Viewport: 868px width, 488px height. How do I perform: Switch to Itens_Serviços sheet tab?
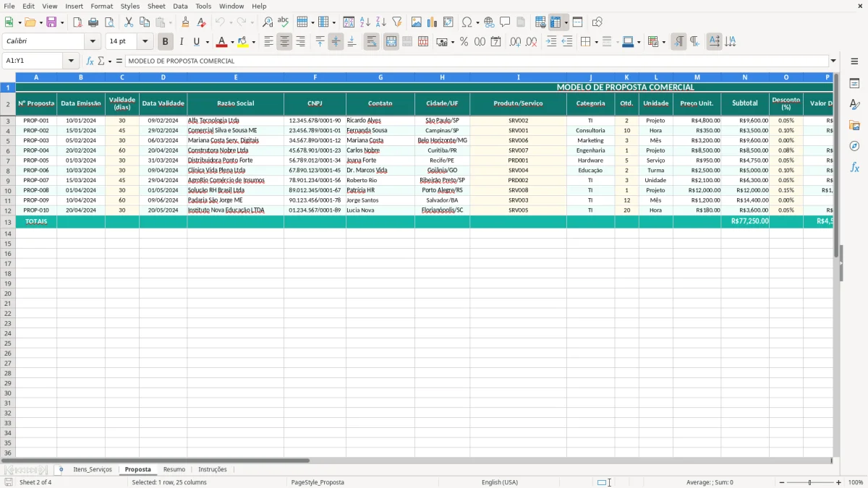(x=93, y=469)
